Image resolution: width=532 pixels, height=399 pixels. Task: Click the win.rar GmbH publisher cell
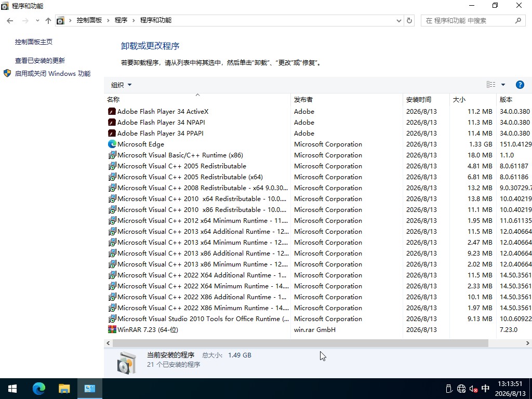coord(314,329)
